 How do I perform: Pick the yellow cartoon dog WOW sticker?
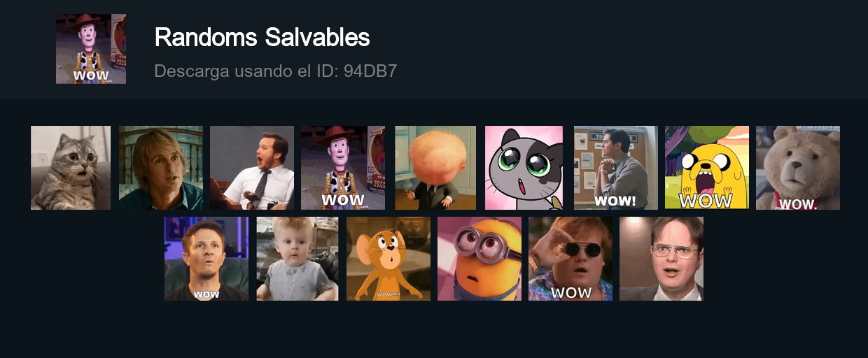point(707,168)
